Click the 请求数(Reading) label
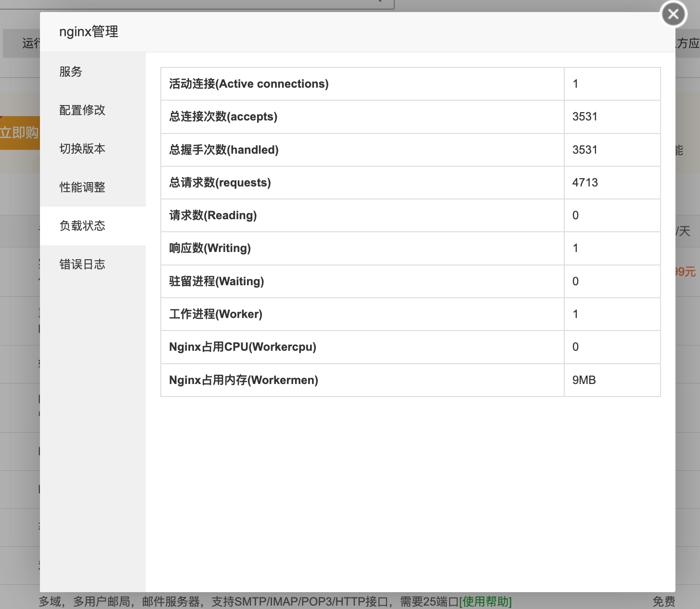This screenshot has width=700, height=609. 213,215
